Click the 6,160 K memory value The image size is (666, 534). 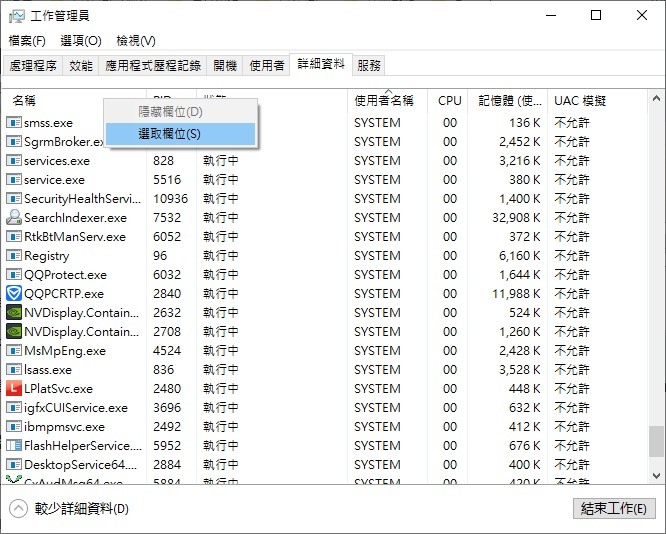click(x=519, y=255)
